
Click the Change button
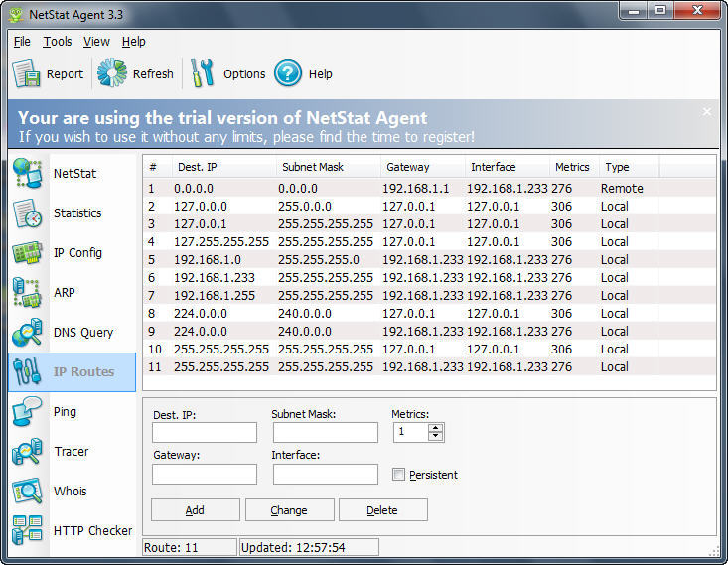click(289, 510)
